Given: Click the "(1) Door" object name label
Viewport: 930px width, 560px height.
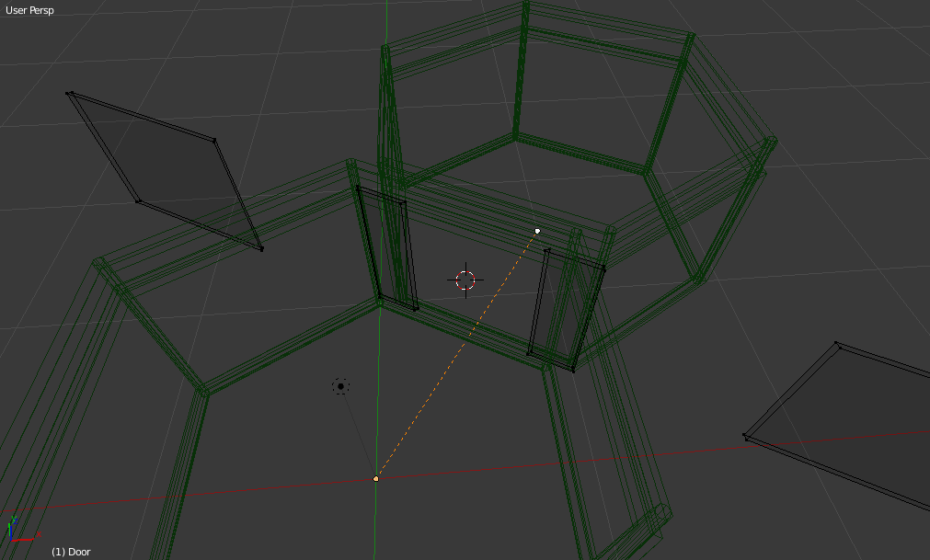Looking at the screenshot, I should tap(71, 552).
